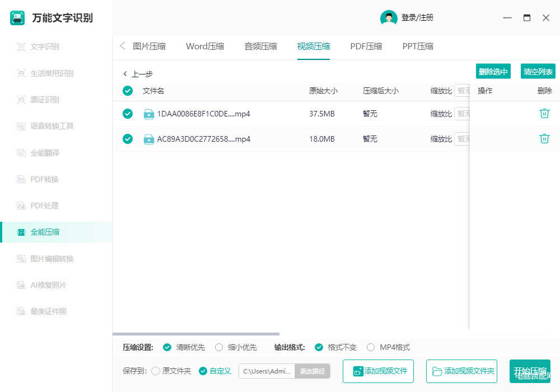Screen dimensions: 560x392
Task: Select the 缩小优先 compression option
Action: 219,347
